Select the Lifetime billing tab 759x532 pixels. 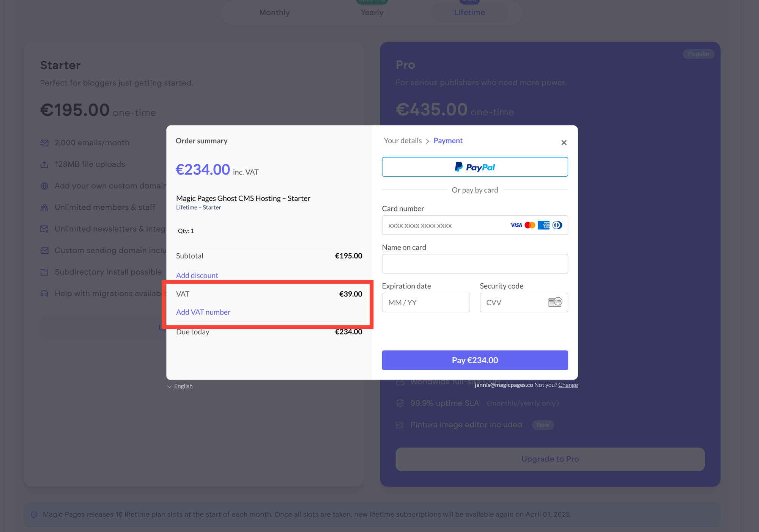(469, 13)
